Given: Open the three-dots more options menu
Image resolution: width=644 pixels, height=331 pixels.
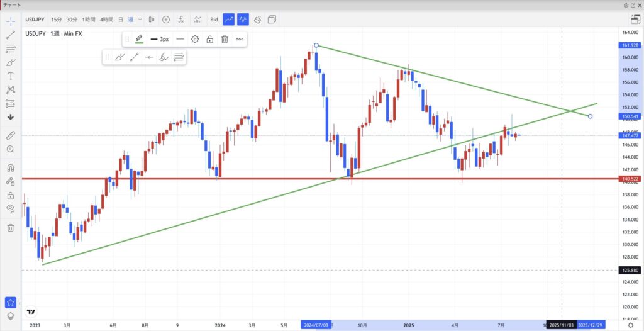Looking at the screenshot, I should (240, 39).
